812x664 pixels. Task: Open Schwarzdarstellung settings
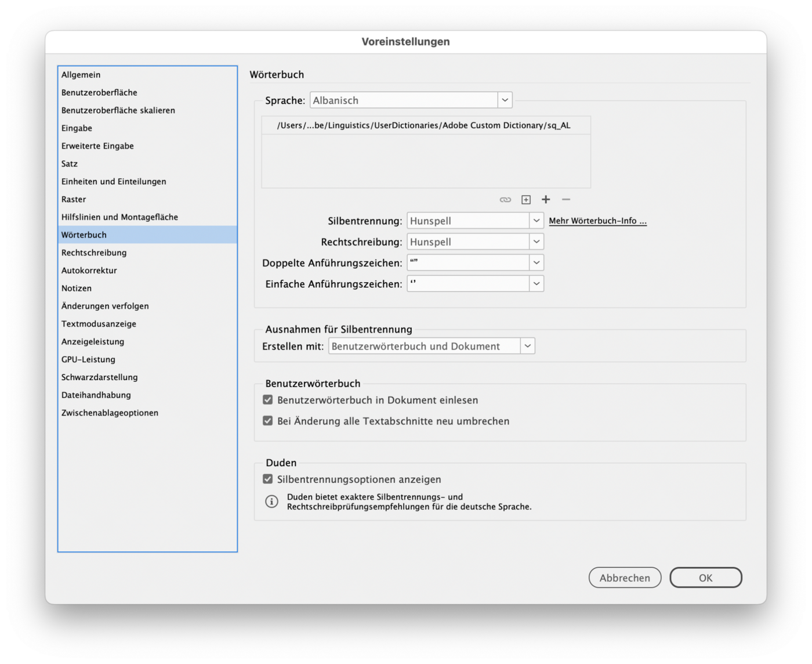[x=147, y=377]
